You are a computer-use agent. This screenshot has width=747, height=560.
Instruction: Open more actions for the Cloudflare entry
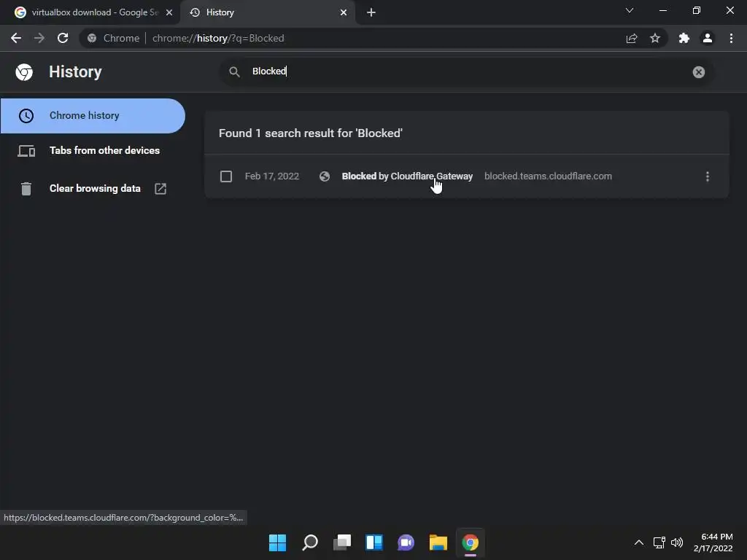[708, 176]
